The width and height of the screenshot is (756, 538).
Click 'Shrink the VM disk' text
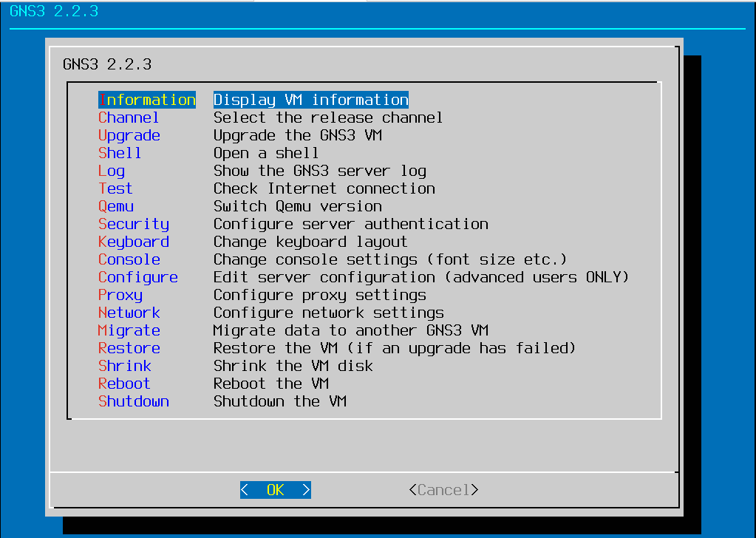(293, 366)
